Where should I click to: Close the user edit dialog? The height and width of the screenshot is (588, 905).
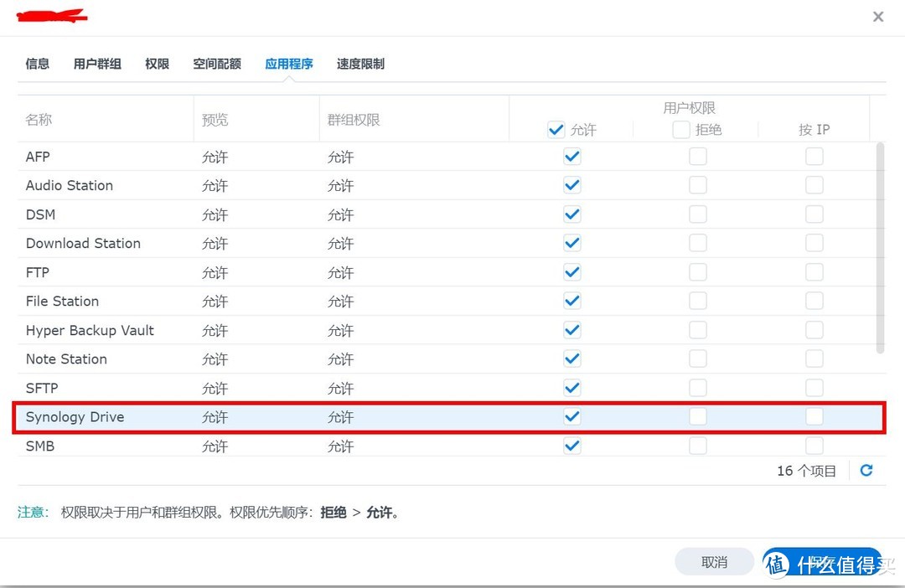[878, 17]
